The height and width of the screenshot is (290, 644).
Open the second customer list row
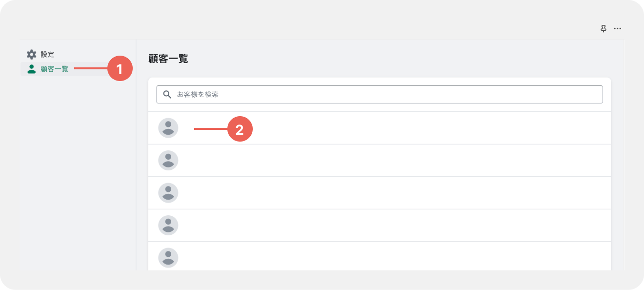coord(380,161)
